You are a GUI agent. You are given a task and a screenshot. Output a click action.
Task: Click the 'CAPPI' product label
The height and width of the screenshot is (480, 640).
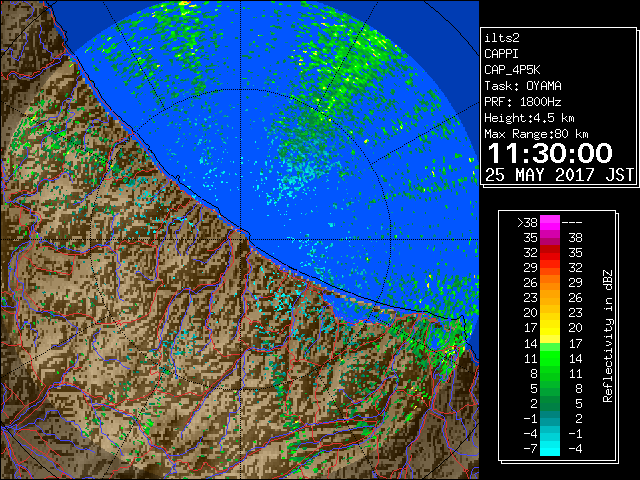click(x=501, y=54)
